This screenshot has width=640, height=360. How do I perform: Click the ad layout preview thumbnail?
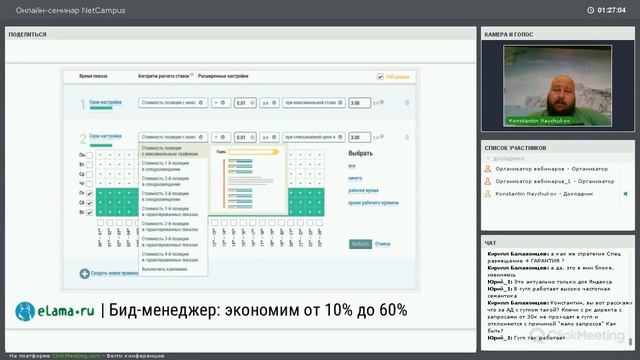247,180
